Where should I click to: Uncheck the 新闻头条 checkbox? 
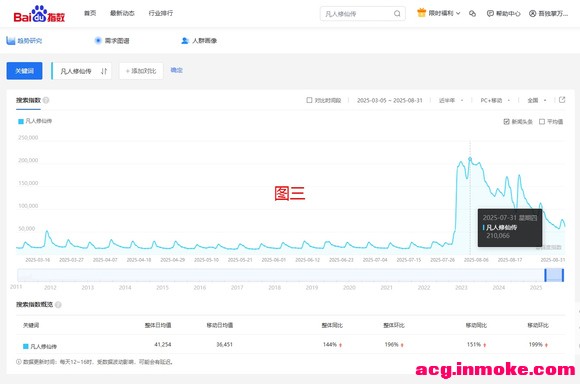click(506, 122)
